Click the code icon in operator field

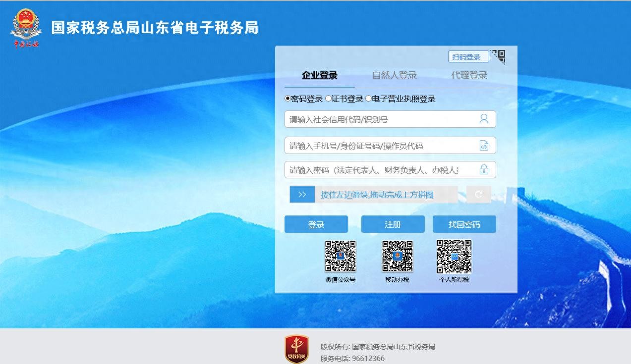[x=484, y=146]
